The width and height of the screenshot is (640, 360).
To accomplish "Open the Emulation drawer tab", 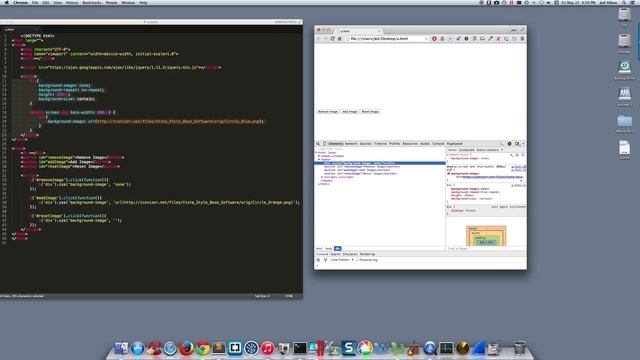I will 350,254.
